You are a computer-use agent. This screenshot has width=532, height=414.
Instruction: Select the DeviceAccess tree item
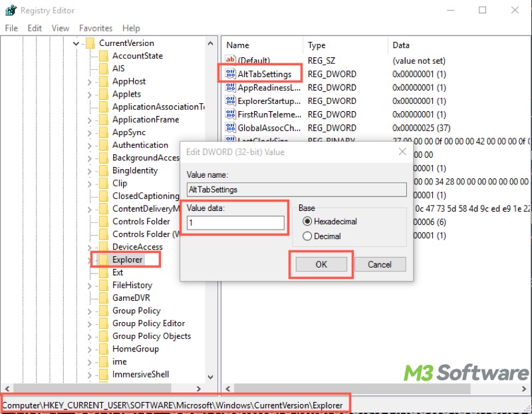(x=138, y=247)
